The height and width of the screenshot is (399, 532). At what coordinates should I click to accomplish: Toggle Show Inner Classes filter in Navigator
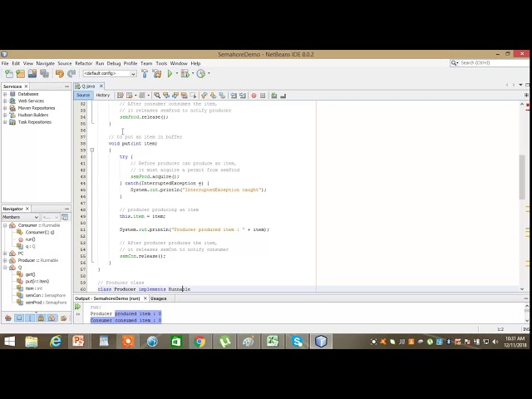[x=52, y=318]
